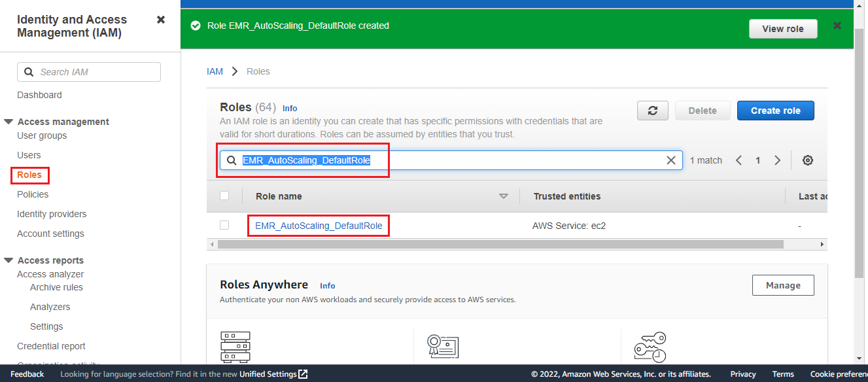Check the EMR_AutoScaling_DefaultRole row checkbox

click(x=224, y=225)
